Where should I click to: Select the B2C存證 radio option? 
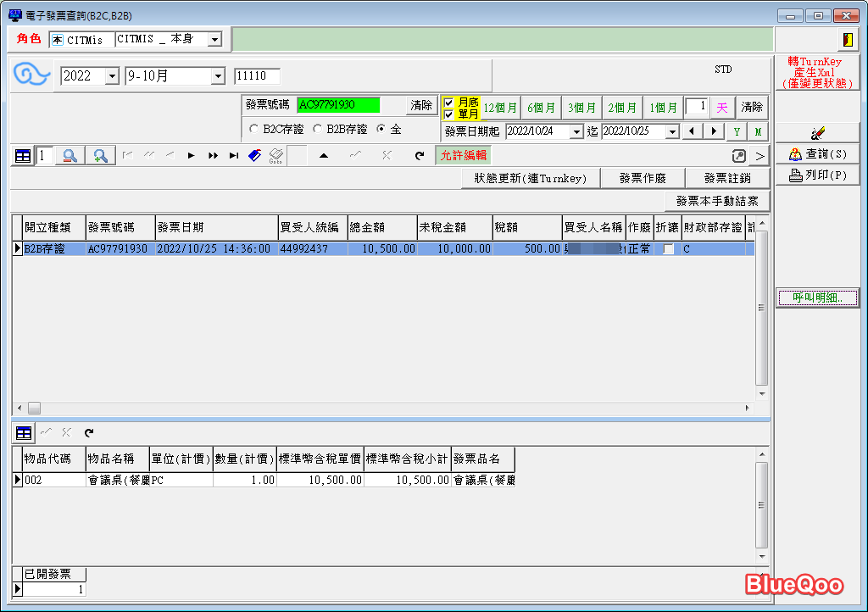pyautogui.click(x=254, y=129)
